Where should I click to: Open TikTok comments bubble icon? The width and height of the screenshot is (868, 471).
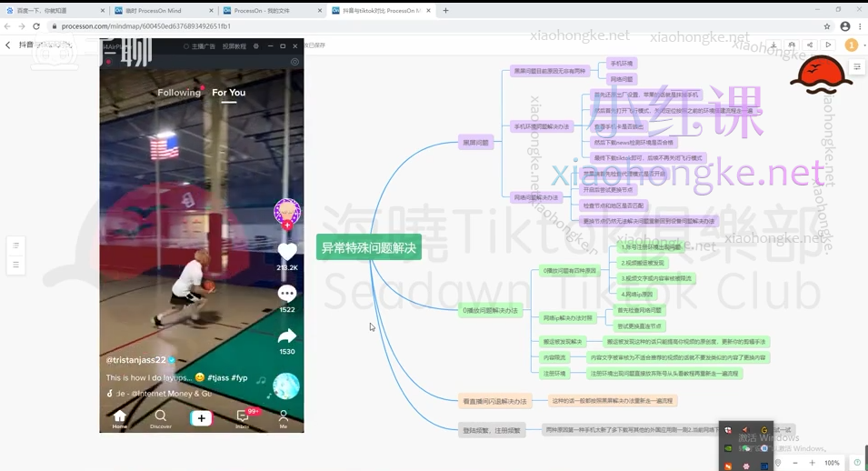(x=286, y=294)
